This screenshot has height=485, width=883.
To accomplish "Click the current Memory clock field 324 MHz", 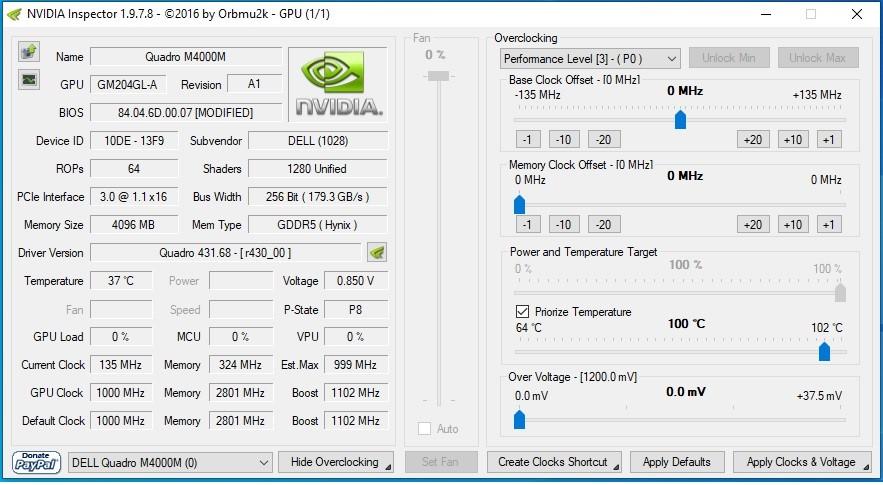I will coord(241,364).
